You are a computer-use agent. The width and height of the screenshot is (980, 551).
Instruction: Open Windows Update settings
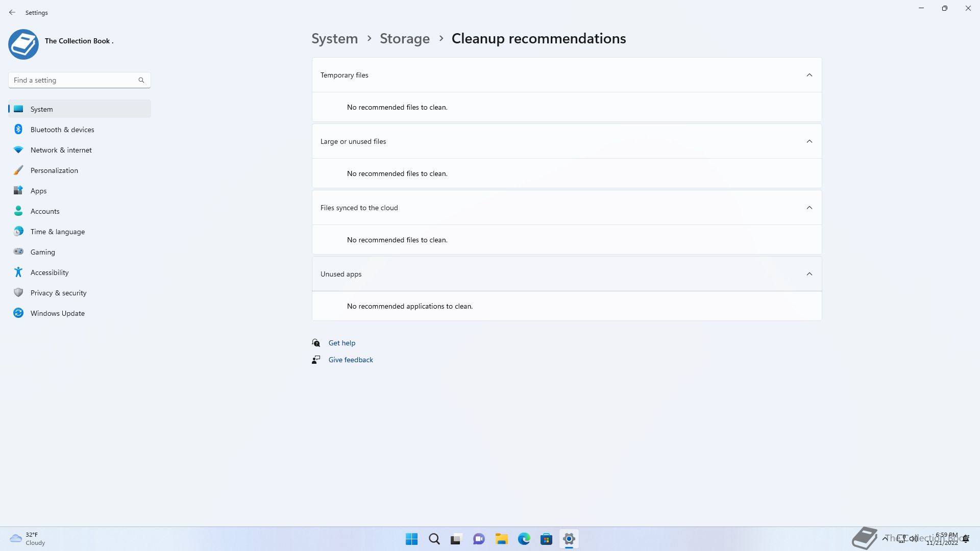79,313
